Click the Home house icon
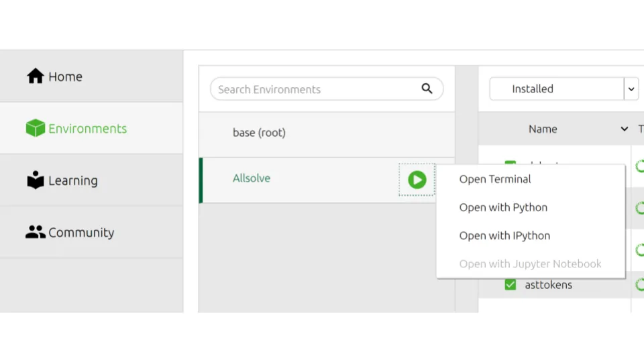644x362 pixels. (35, 76)
